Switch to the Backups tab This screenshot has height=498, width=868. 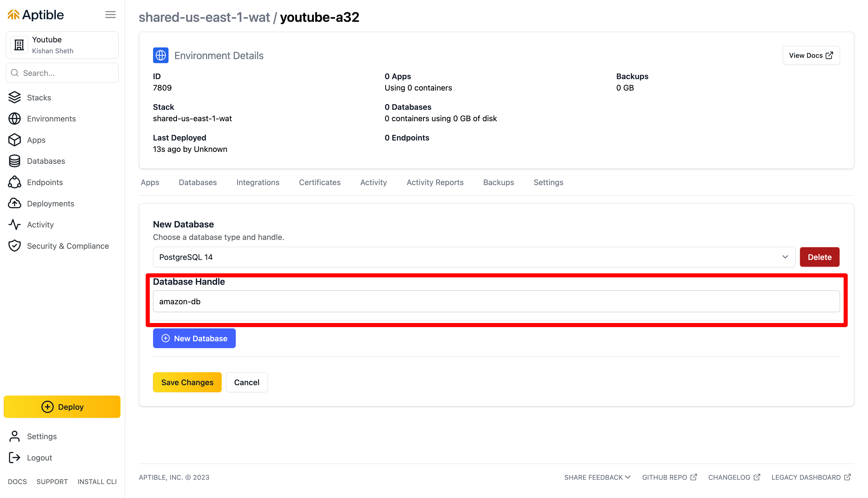[x=498, y=182]
